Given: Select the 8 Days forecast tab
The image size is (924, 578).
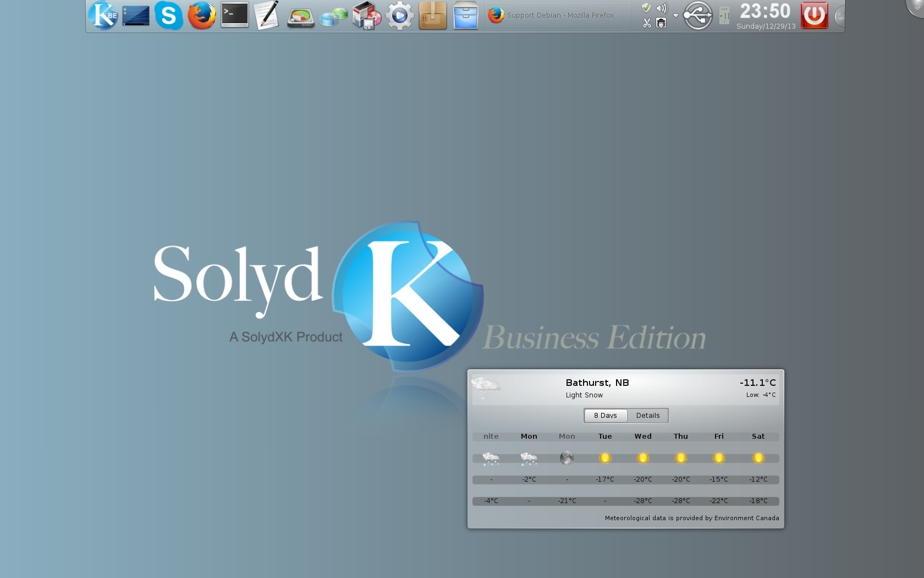Looking at the screenshot, I should 605,416.
